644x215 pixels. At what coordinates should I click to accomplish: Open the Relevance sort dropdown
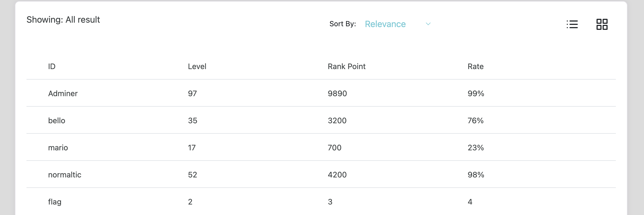click(398, 24)
